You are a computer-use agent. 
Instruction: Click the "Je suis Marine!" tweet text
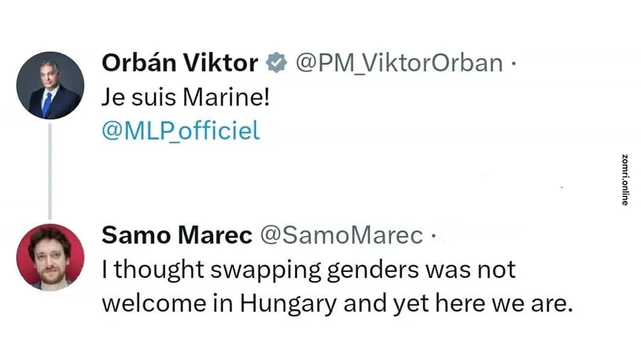pyautogui.click(x=186, y=97)
